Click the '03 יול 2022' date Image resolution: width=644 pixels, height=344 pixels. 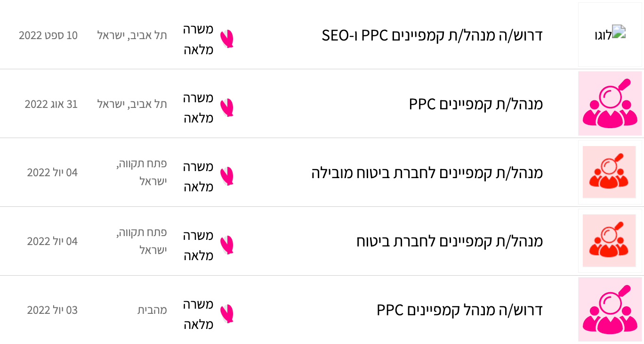point(52,310)
